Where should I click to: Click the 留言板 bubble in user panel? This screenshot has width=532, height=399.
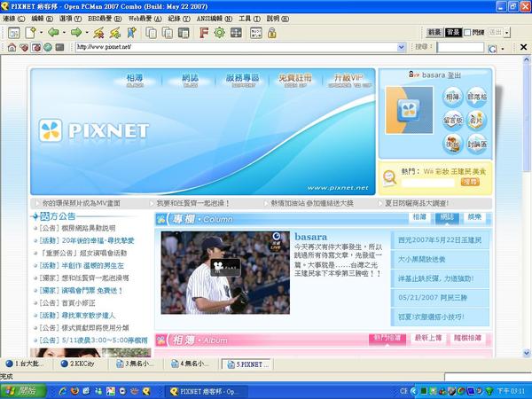point(453,120)
